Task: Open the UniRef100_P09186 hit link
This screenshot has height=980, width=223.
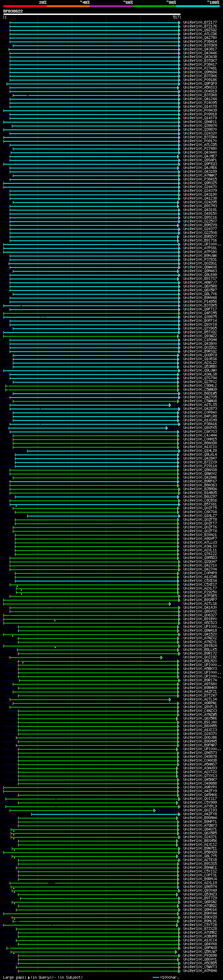Action: coord(200,80)
